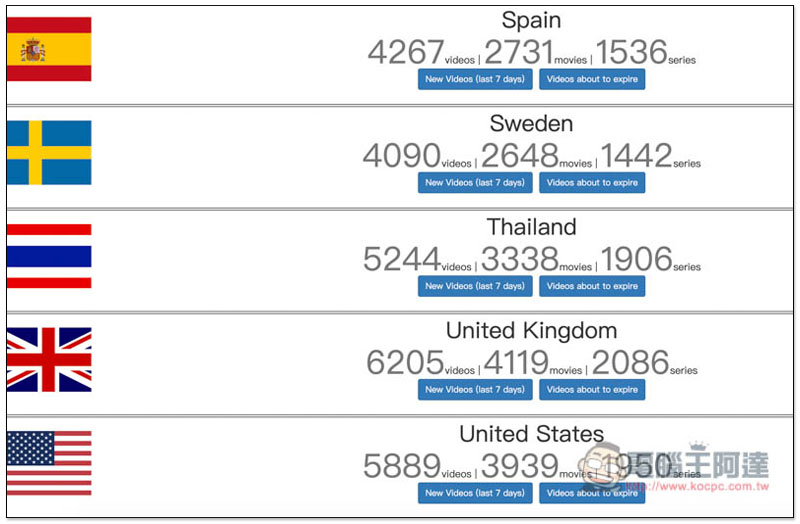
Task: Select the Thailand country heading
Action: pos(531,227)
